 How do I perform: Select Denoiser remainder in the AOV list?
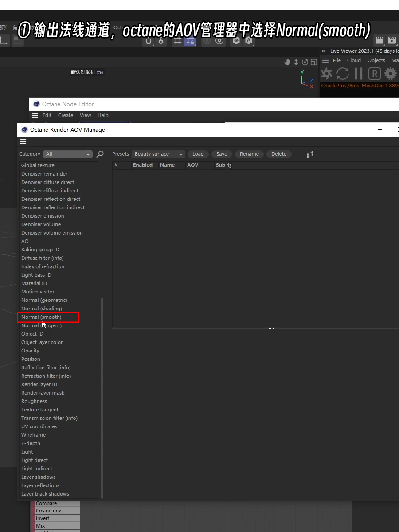[x=44, y=174]
